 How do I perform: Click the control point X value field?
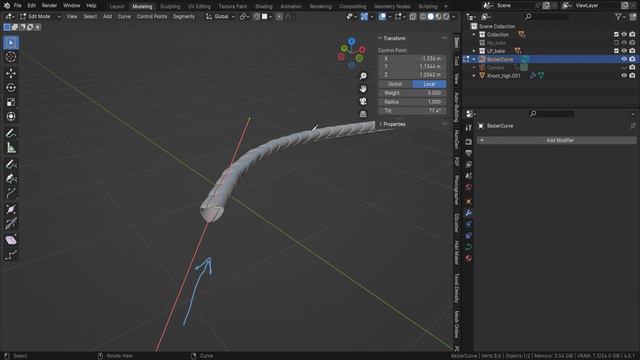(412, 59)
